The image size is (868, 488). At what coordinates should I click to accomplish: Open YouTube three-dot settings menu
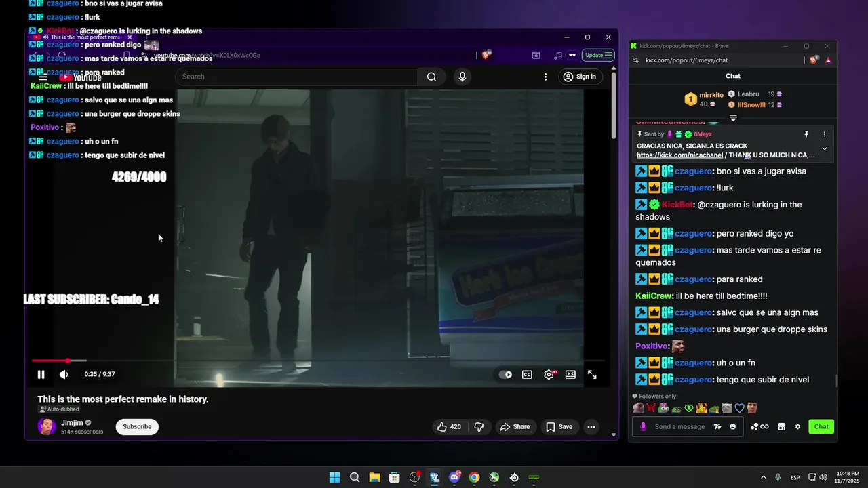(545, 77)
